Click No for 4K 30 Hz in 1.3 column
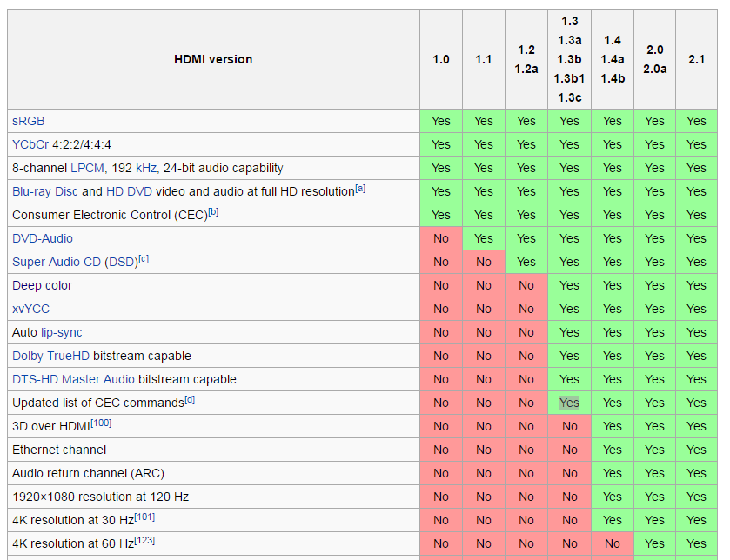The width and height of the screenshot is (730, 560). click(569, 521)
